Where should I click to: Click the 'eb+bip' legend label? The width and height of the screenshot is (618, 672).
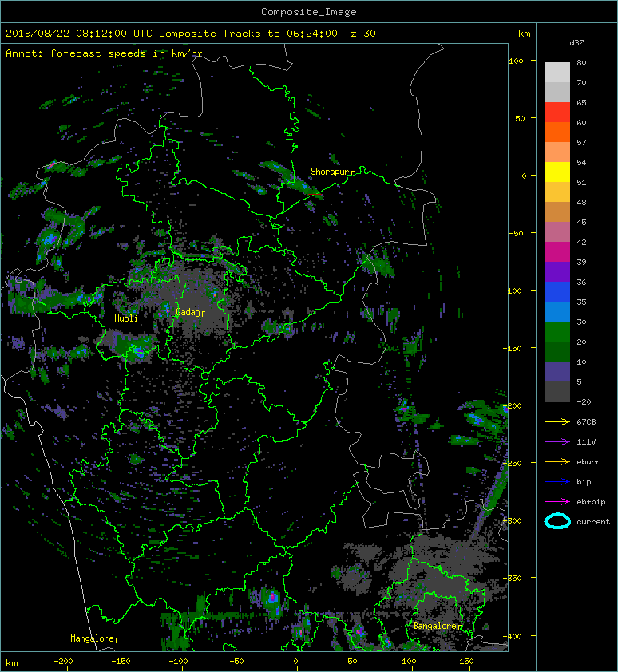(x=591, y=502)
